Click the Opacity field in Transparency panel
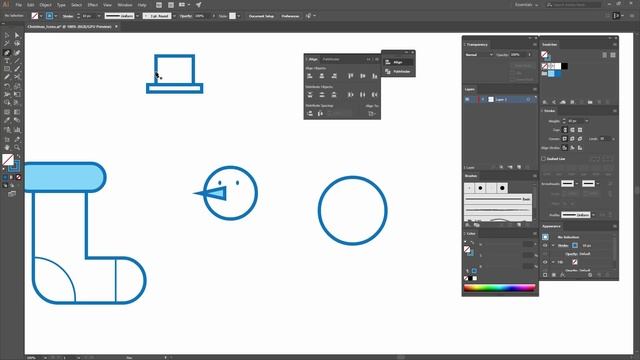This screenshot has height=360, width=640. 517,55
